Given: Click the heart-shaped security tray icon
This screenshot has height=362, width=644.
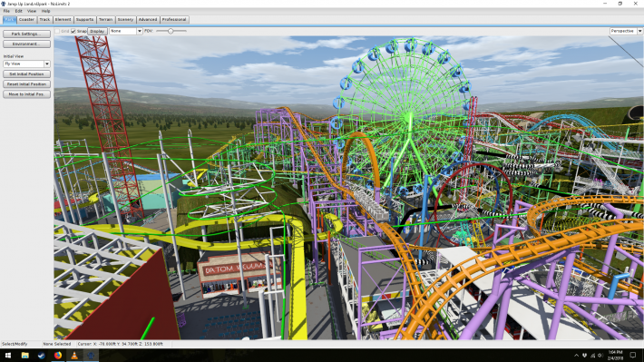Looking at the screenshot, I should click(x=584, y=356).
